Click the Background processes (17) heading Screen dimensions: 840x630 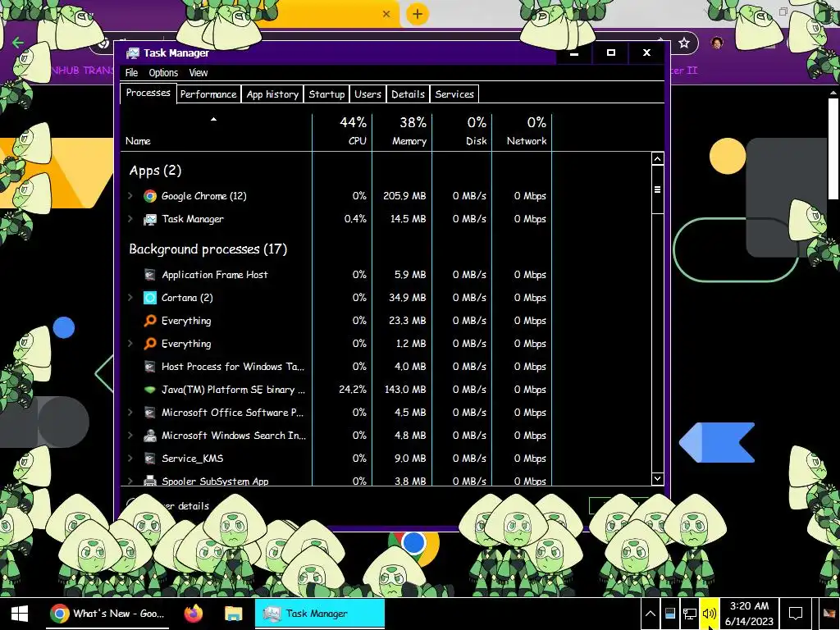pyautogui.click(x=208, y=249)
